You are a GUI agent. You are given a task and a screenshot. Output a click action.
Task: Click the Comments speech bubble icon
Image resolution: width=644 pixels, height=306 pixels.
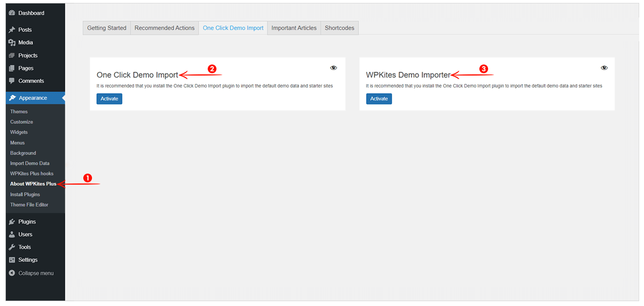12,81
